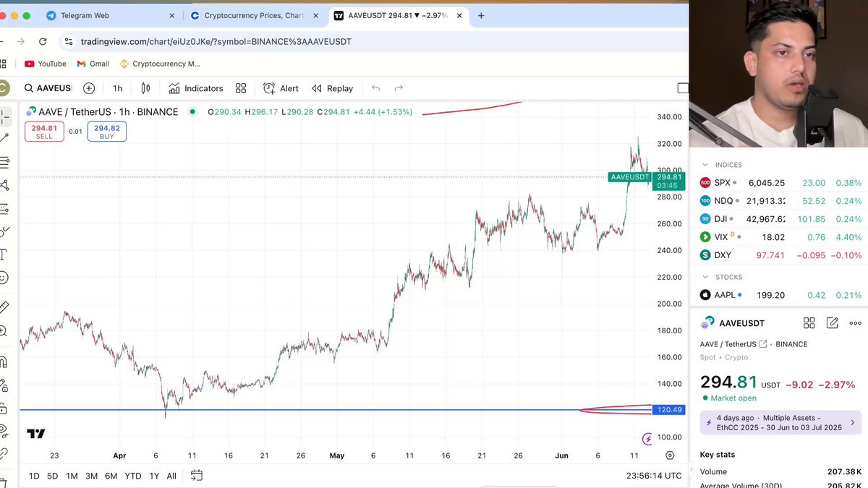
Task: Expand the EthCC 2025 news banner
Action: coord(780,423)
